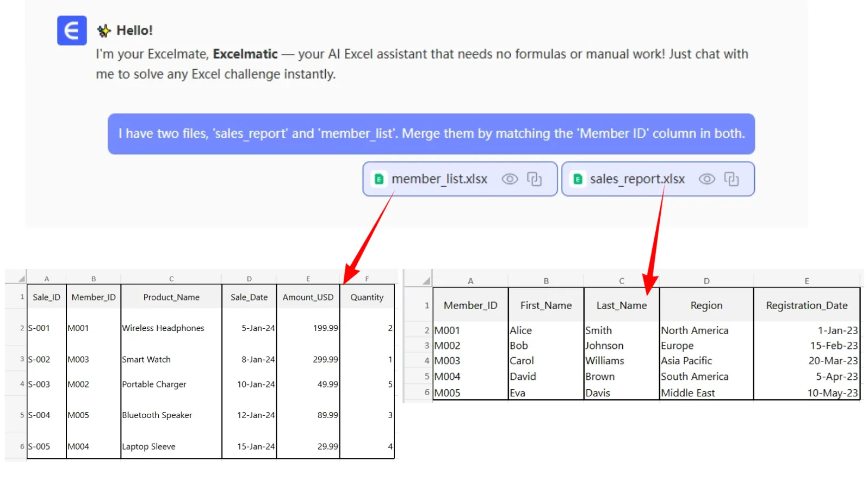The height and width of the screenshot is (479, 868).
Task: Click row 6 header in left spreadsheet
Action: pyautogui.click(x=22, y=446)
